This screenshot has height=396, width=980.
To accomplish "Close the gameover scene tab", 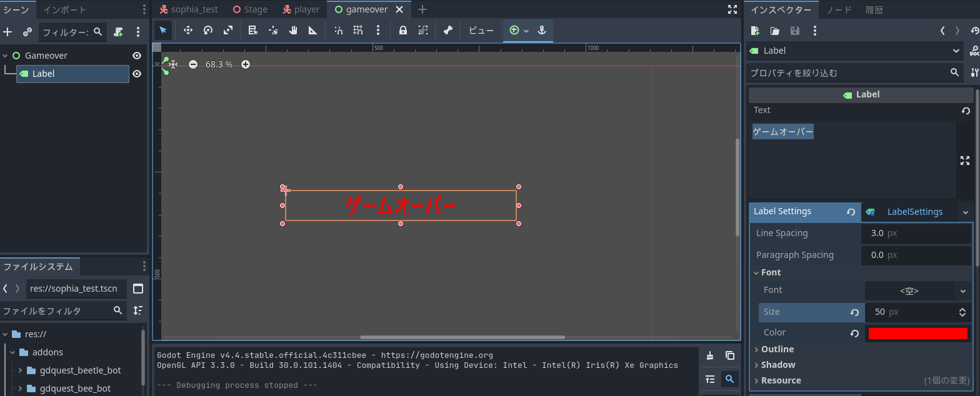I will (399, 9).
